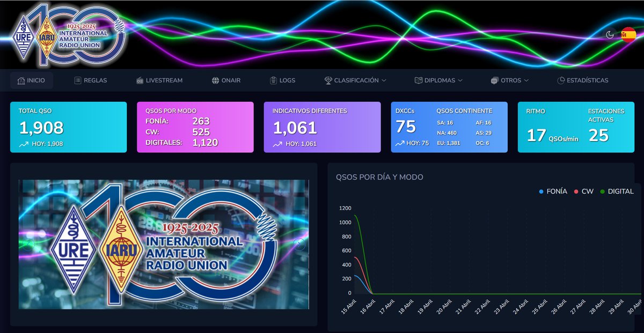Click the QSOS POR MODO heading
Viewport: 644px width, 333px height.
171,111
